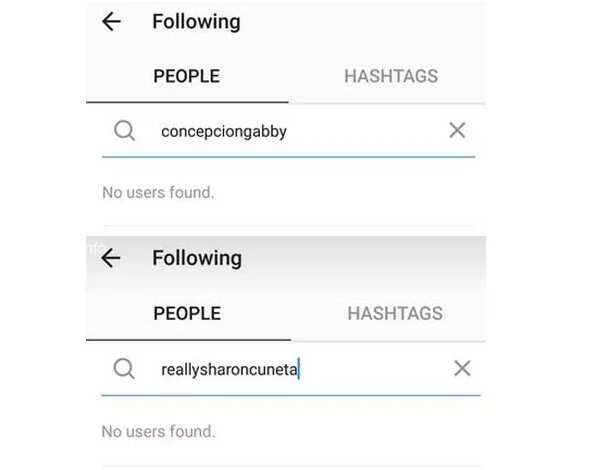
Task: Select the lower PEOPLE tab
Action: 187,313
